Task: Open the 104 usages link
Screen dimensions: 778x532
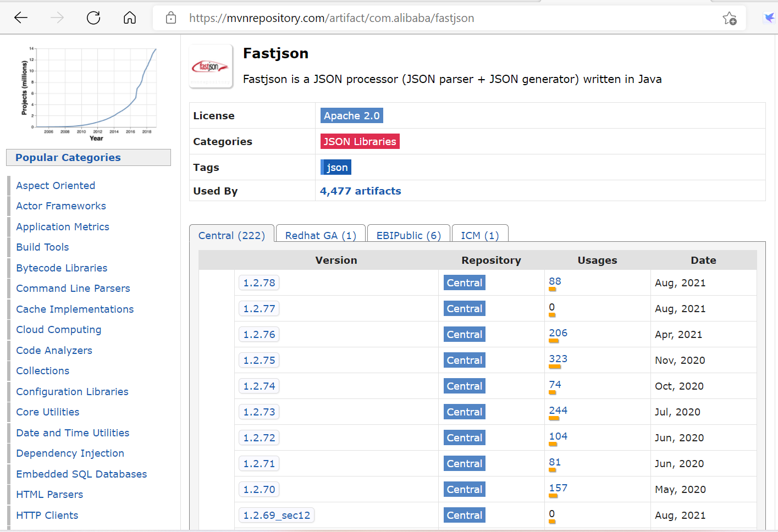Action: [558, 436]
